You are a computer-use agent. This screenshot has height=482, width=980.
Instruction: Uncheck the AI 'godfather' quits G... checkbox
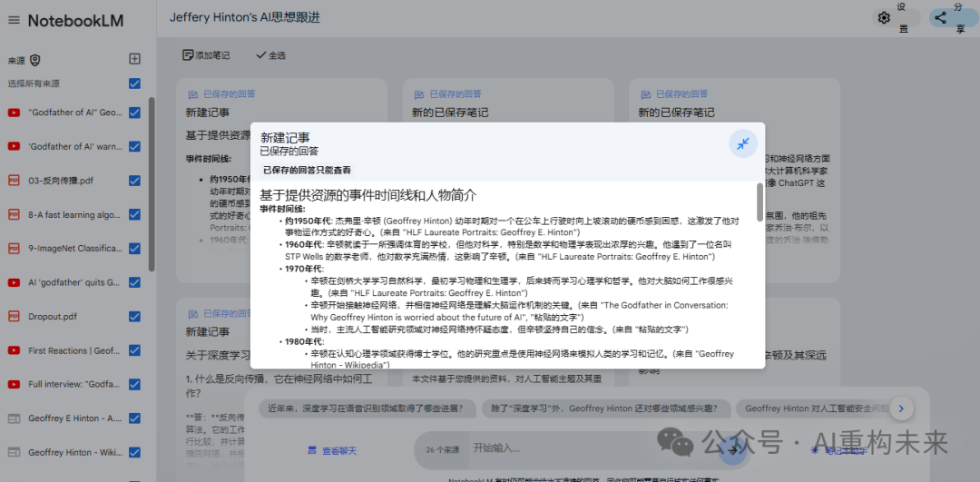coord(134,282)
